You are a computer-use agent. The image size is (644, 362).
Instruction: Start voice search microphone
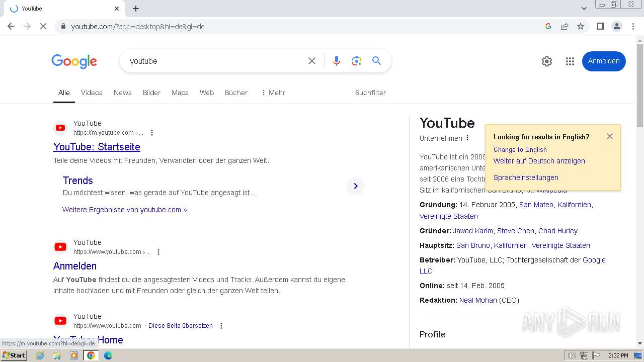click(x=337, y=61)
